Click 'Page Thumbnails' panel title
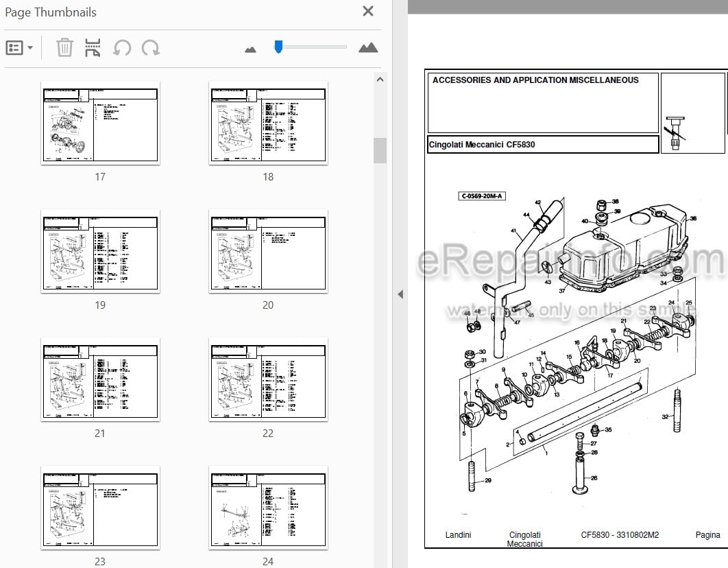Screen dimensions: 728x568 click(51, 12)
